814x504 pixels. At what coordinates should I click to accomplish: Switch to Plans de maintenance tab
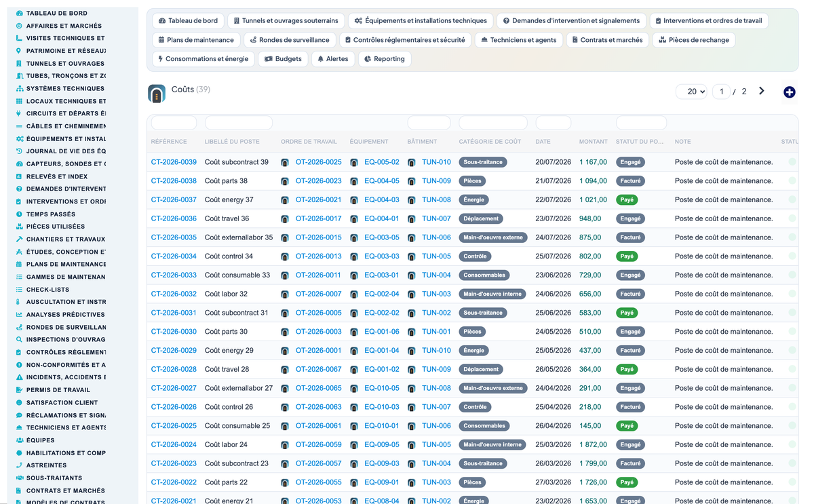(195, 40)
